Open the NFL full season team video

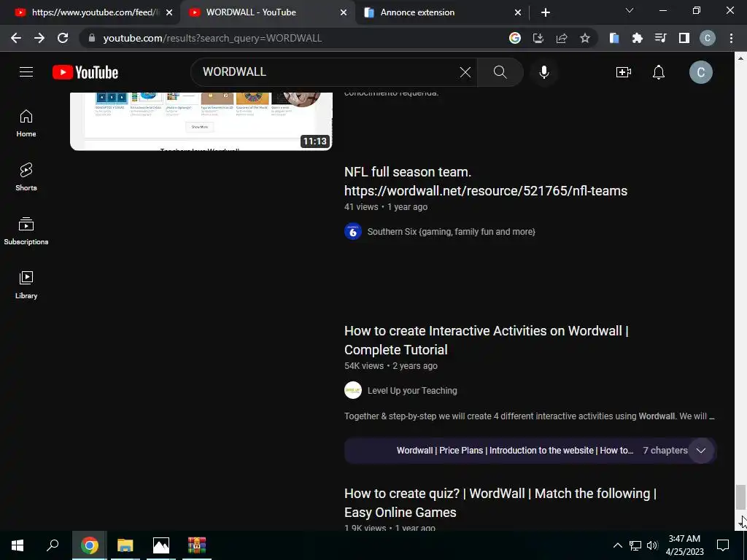pos(485,182)
